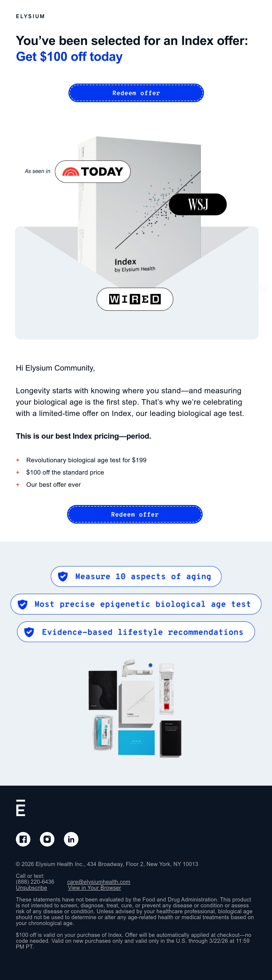Click the (888) 220-6436 phone number

point(35,882)
